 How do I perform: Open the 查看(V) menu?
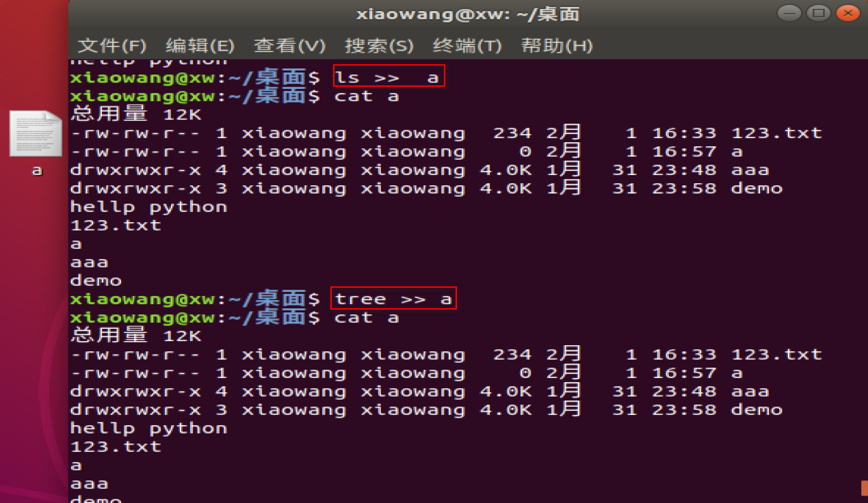coord(289,46)
